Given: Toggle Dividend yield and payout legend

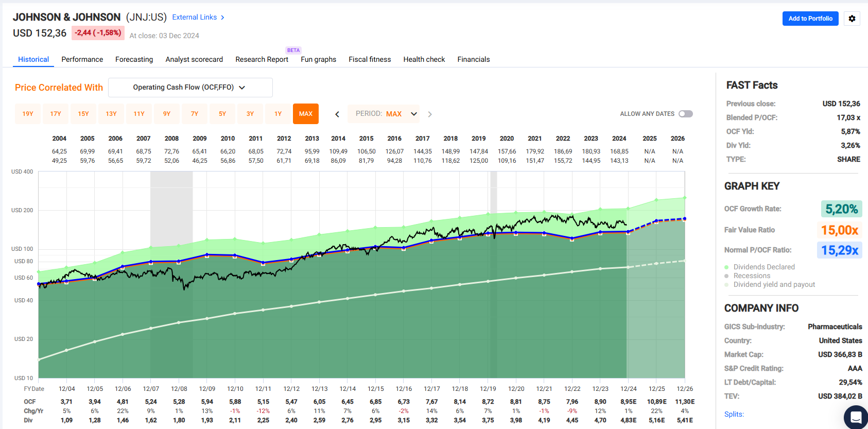Looking at the screenshot, I should click(774, 285).
